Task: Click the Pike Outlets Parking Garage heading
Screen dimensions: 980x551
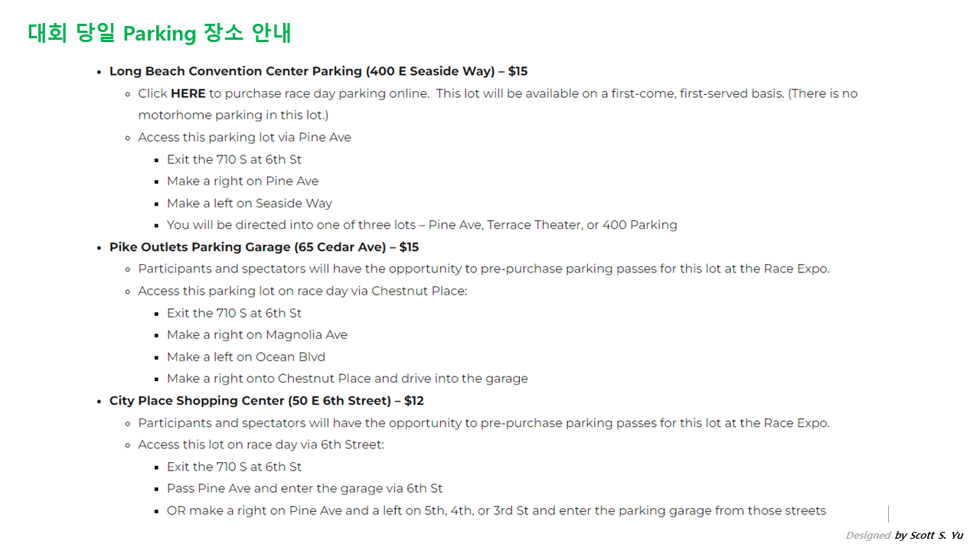Action: point(263,247)
